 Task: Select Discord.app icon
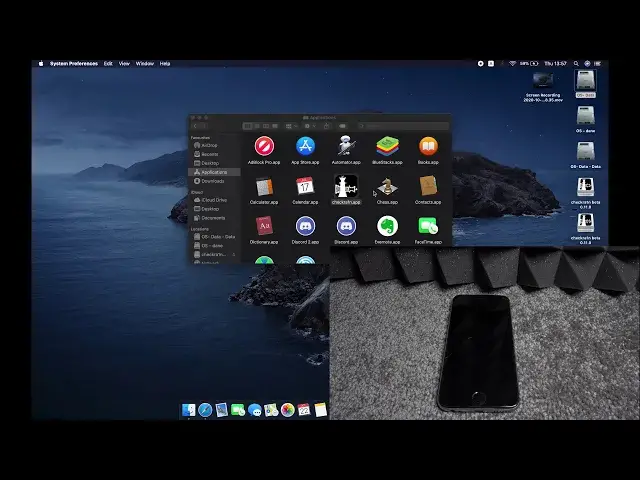(346, 226)
